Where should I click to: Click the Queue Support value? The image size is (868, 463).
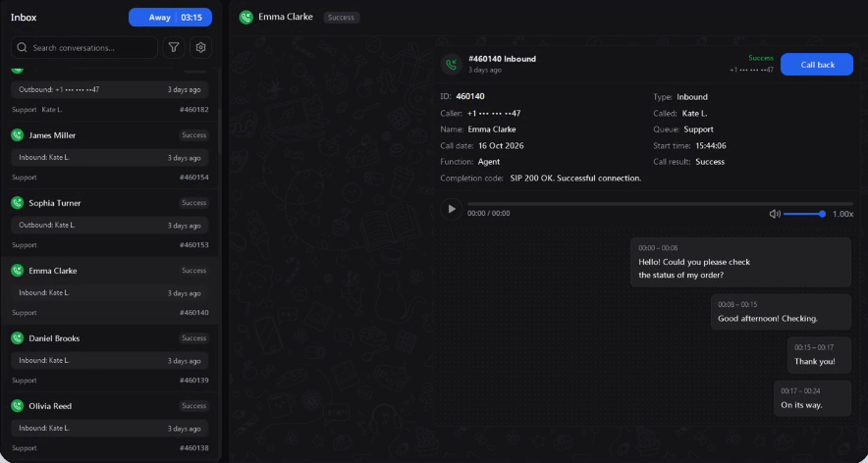click(x=698, y=129)
